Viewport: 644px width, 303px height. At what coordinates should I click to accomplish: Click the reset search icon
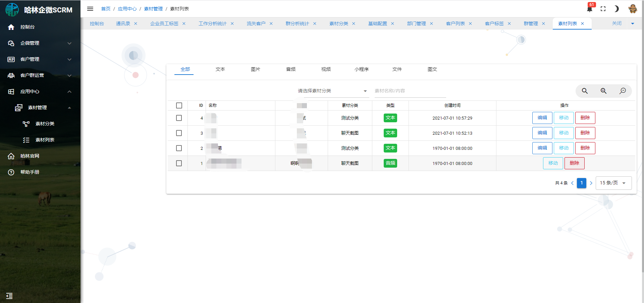tap(623, 91)
